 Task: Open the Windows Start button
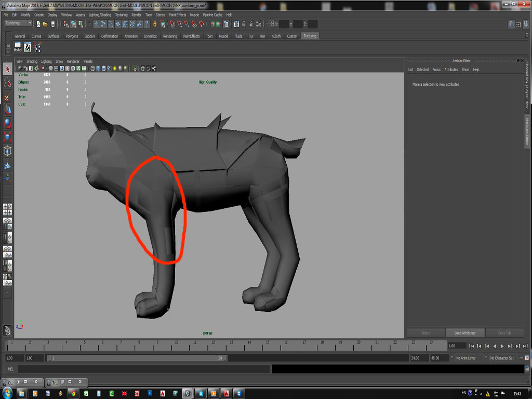pos(7,393)
